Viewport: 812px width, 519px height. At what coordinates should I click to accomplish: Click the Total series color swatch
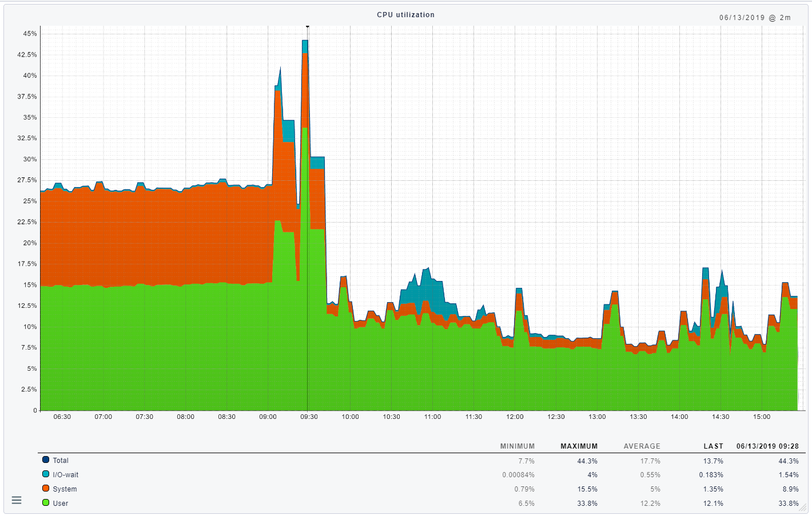(46, 459)
